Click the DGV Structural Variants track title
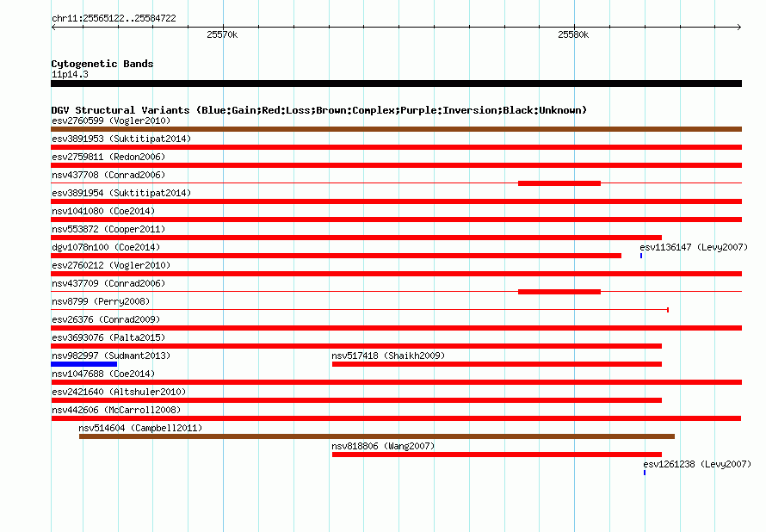The width and height of the screenshot is (766, 532). [x=319, y=110]
